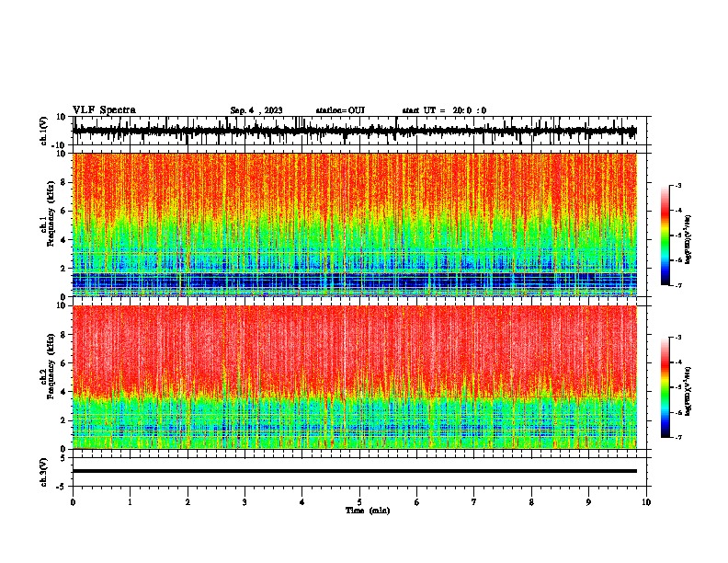
Task: Click the ch.1 voltage waveform trace panel
Action: point(359,131)
